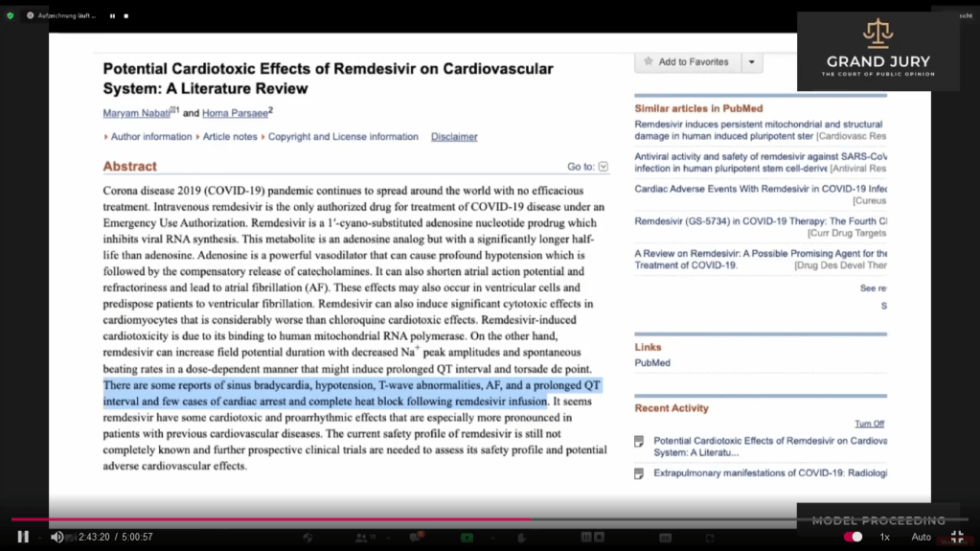Turn Off the Recent Activity tracking

click(869, 424)
